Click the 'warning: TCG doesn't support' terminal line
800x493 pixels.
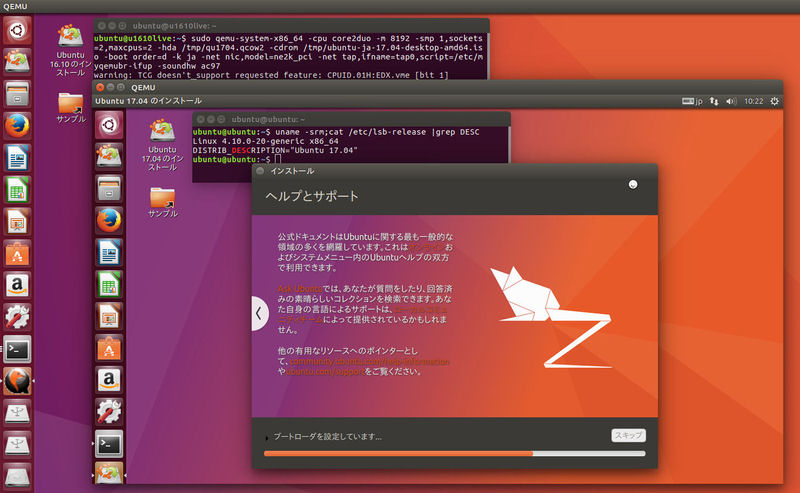pyautogui.click(x=271, y=75)
